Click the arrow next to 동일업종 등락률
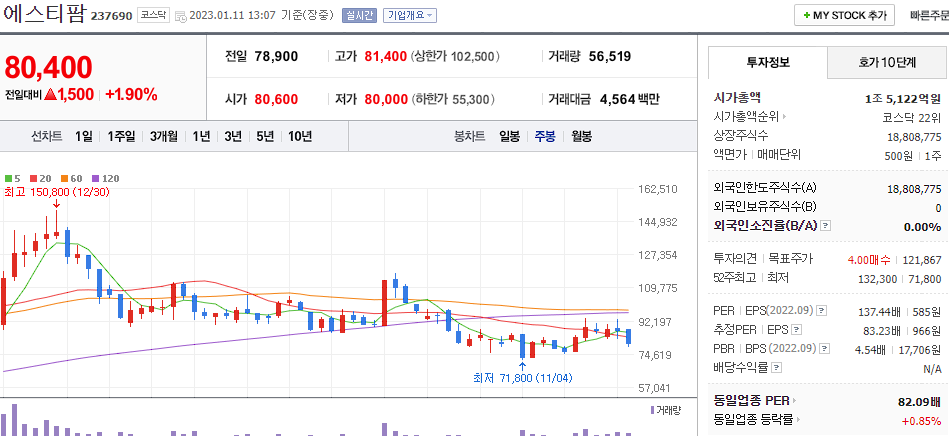 [x=799, y=419]
